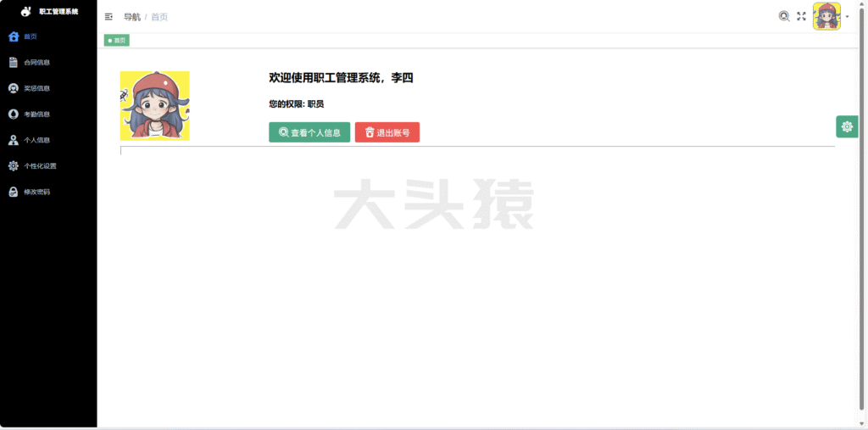Click the person icon beside 个人信息
868x430 pixels.
[x=14, y=140]
